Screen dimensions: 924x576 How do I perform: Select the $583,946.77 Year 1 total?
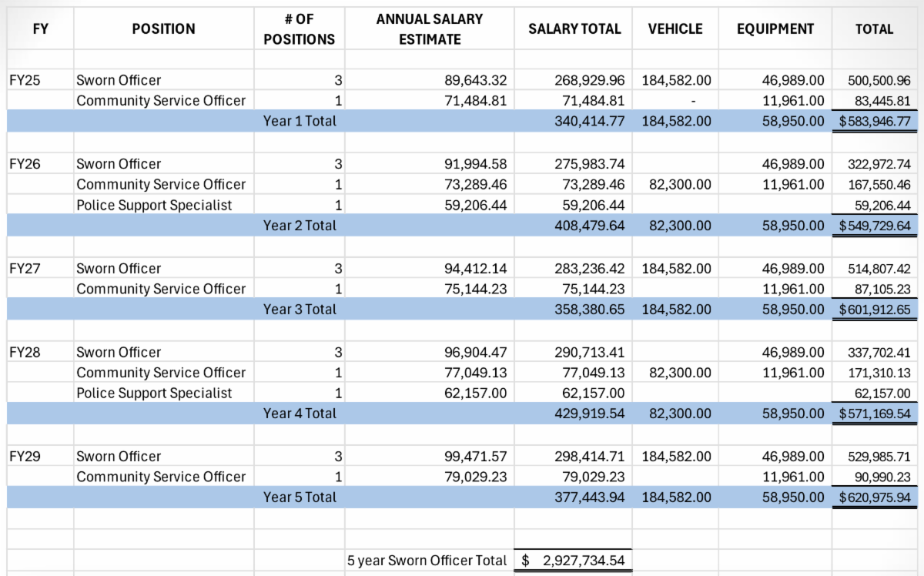(875, 121)
